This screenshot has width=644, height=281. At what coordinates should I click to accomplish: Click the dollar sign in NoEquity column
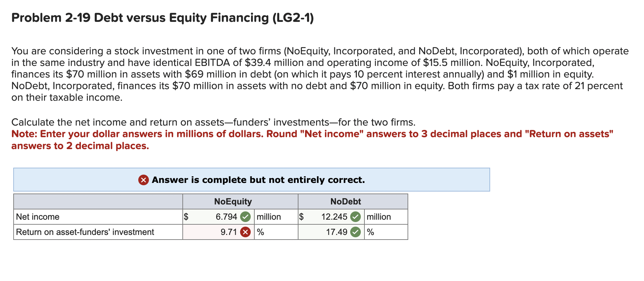click(x=186, y=217)
